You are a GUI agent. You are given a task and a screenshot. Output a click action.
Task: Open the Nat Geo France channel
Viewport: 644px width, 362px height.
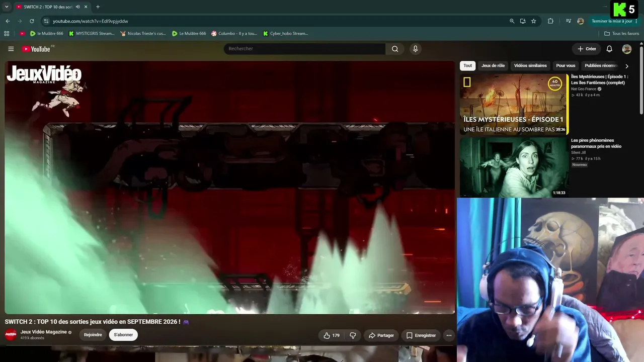584,89
